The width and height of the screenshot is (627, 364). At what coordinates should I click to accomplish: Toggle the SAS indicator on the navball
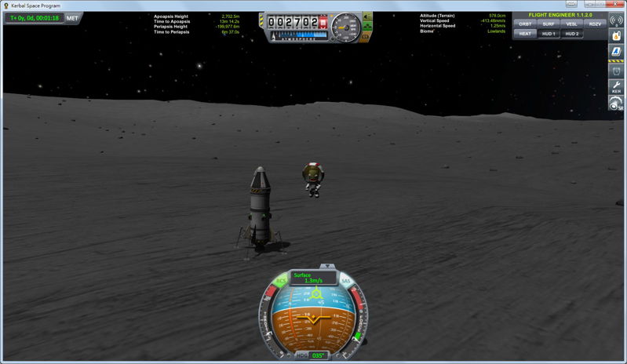(345, 281)
